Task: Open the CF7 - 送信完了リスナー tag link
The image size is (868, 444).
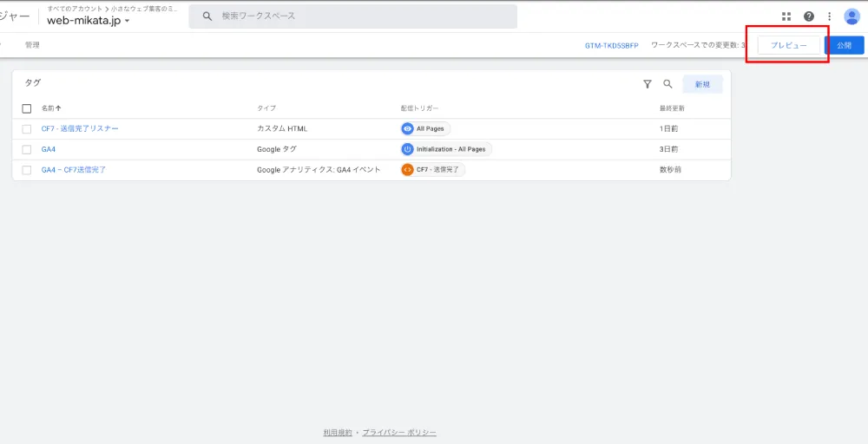Action: click(x=80, y=129)
